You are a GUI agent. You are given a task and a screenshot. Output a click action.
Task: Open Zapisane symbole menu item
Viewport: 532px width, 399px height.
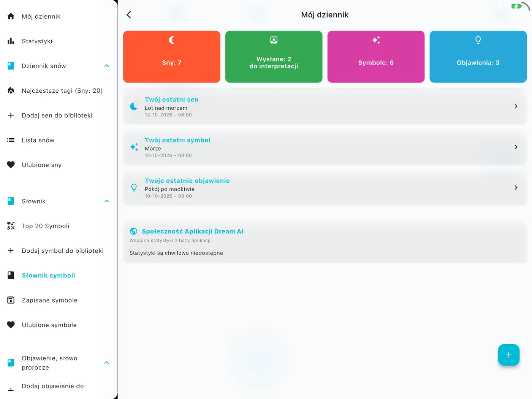(59, 300)
